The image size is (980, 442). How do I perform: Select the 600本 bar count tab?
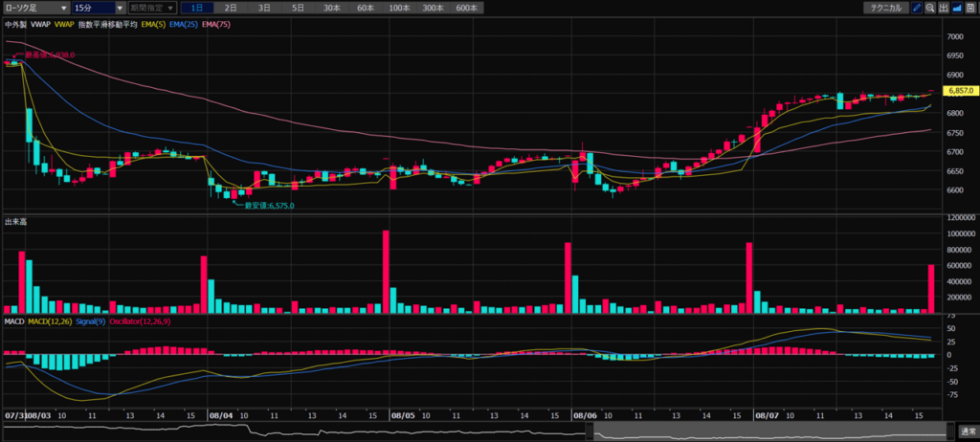(x=467, y=8)
